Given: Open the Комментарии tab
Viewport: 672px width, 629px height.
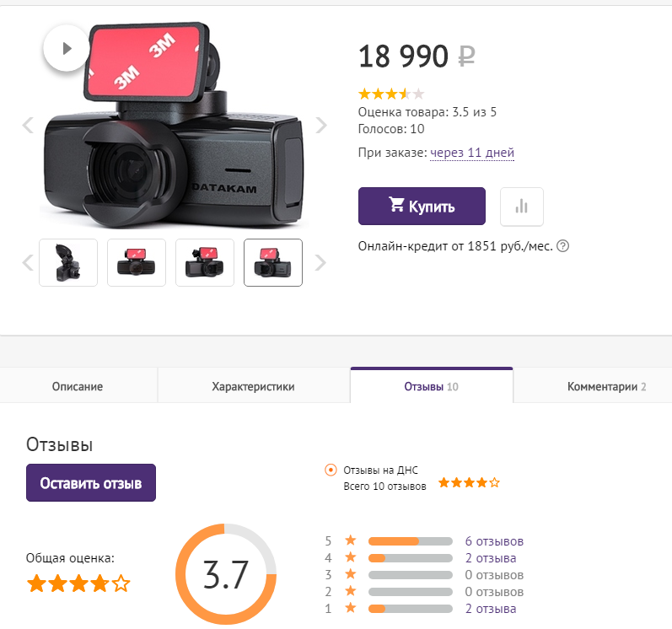Looking at the screenshot, I should point(606,386).
